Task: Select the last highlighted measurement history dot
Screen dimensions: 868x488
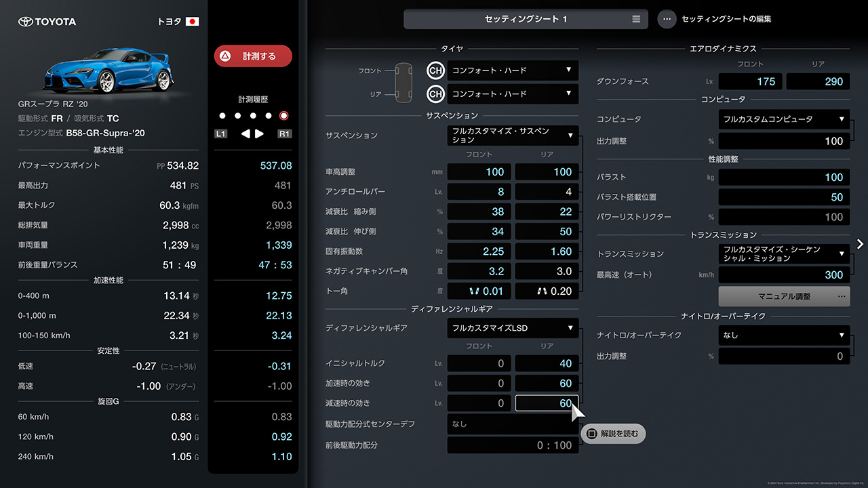Action: tap(284, 116)
